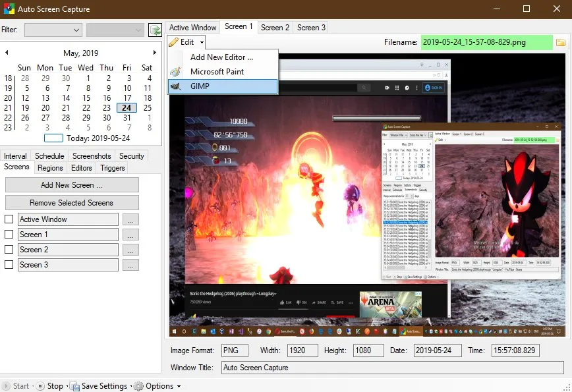Image resolution: width=572 pixels, height=392 pixels.
Task: Switch to the Screen 1 preview tab
Action: click(239, 26)
